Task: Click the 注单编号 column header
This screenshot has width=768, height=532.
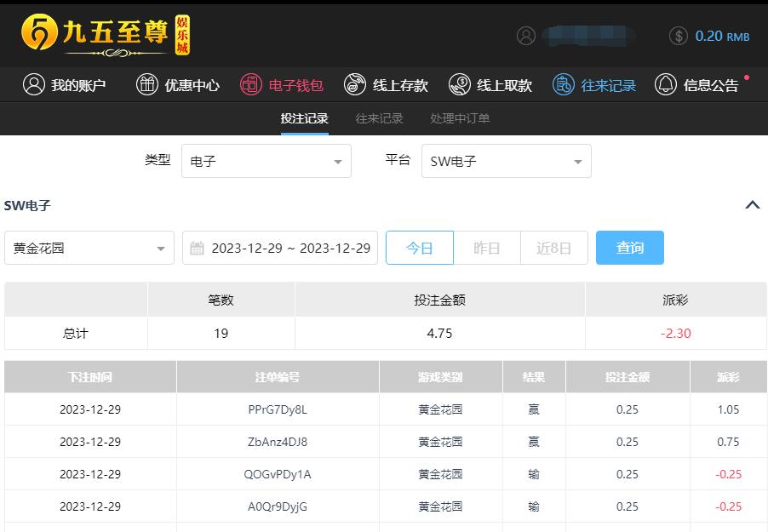Action: pyautogui.click(x=278, y=377)
